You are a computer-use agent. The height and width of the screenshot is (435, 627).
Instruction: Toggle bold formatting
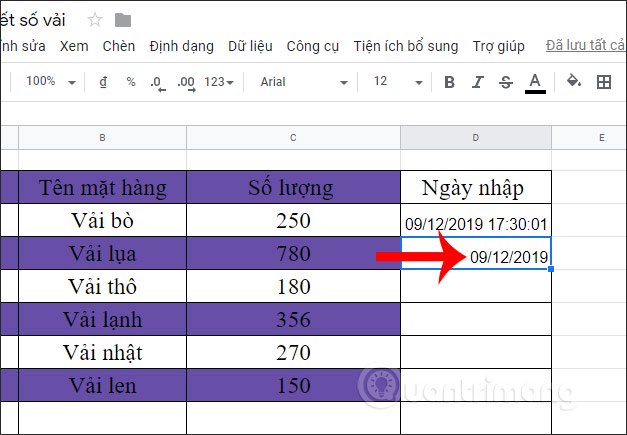point(449,82)
